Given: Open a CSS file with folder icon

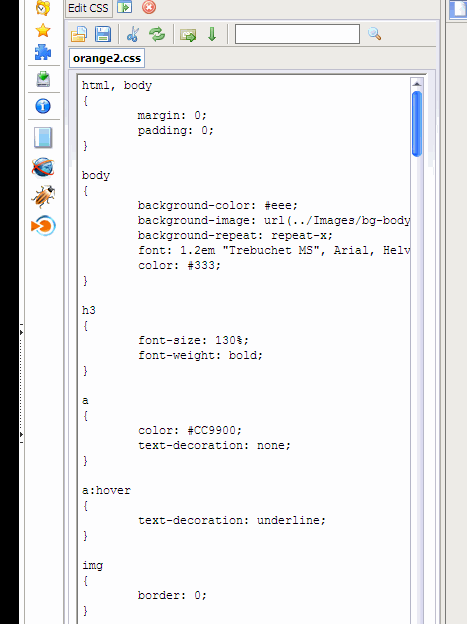Looking at the screenshot, I should coord(79,34).
